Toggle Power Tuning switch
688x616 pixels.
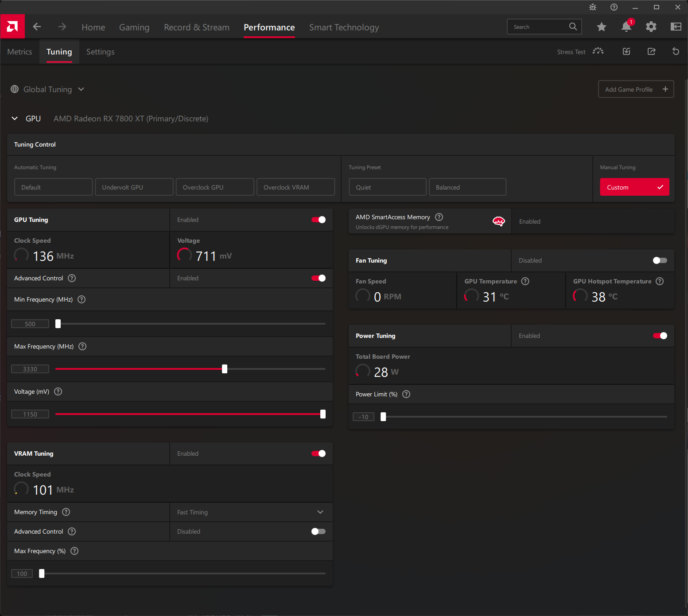[660, 336]
